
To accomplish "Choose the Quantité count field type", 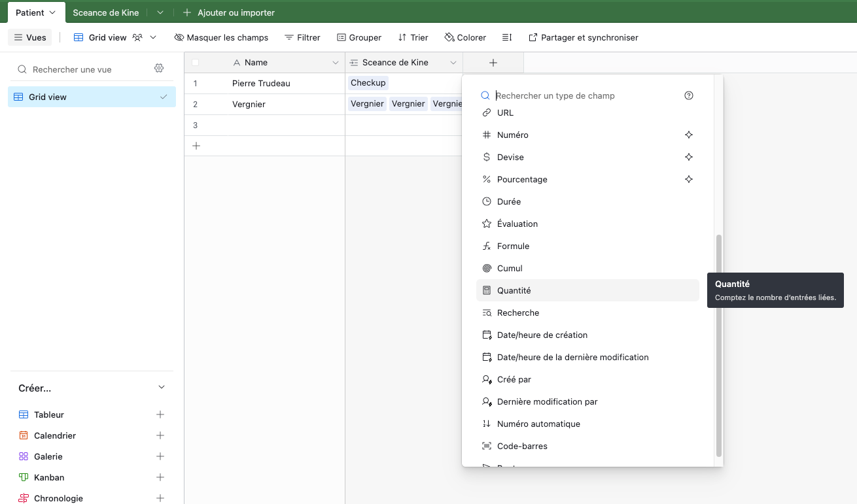I will pos(587,290).
